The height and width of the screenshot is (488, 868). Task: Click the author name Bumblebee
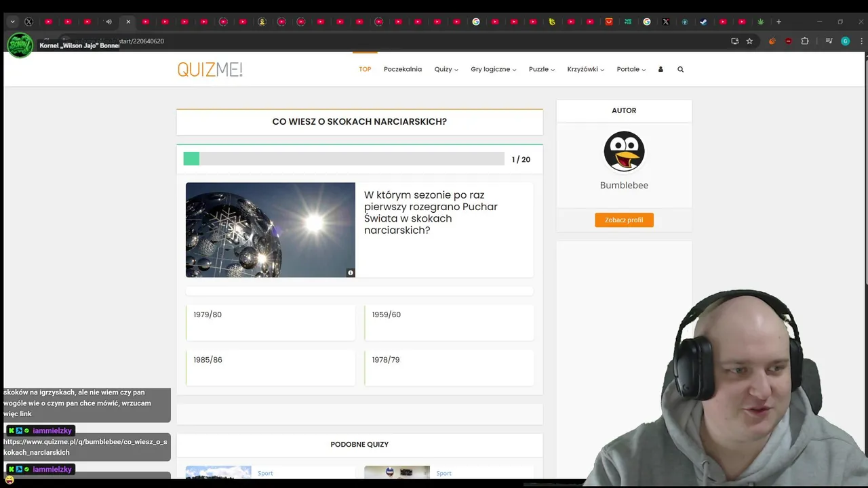(x=624, y=185)
